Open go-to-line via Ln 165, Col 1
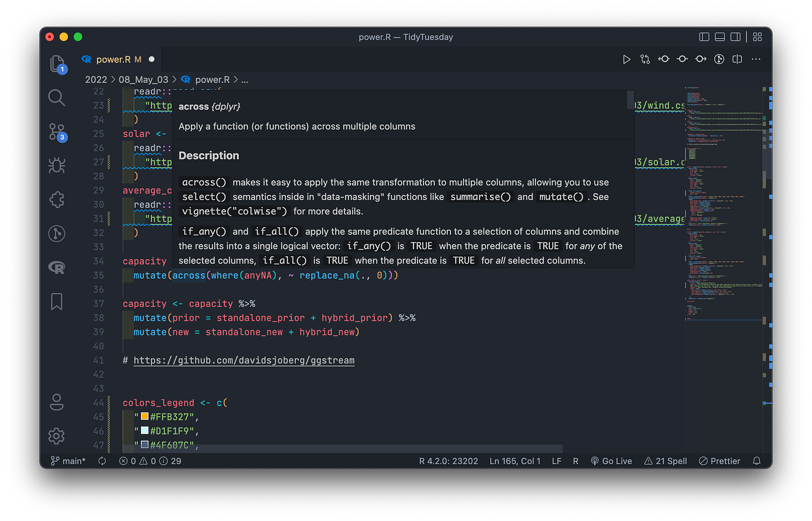Image resolution: width=812 pixels, height=521 pixels. (514, 461)
